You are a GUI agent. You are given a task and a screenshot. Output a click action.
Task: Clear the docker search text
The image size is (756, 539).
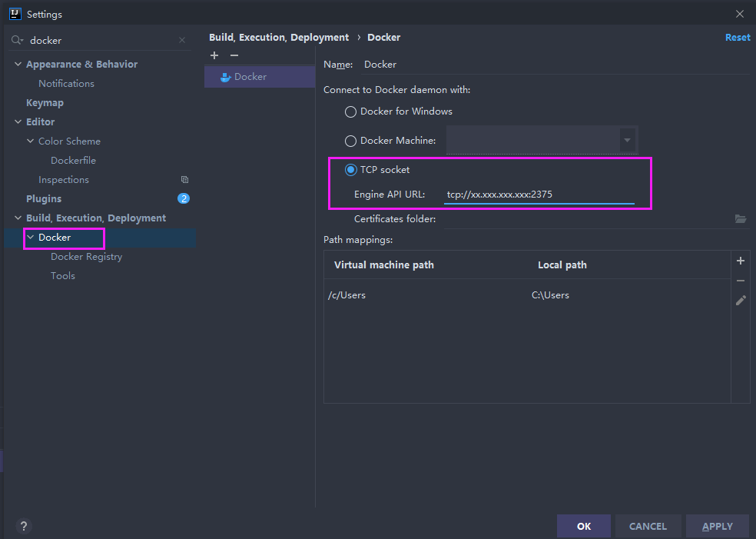point(182,40)
